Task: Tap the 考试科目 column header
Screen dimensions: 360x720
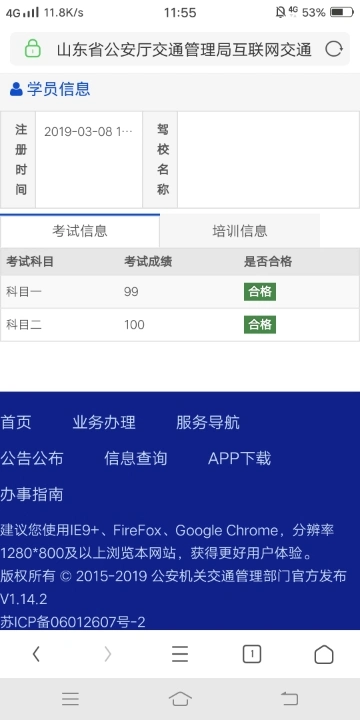Action: point(30,262)
